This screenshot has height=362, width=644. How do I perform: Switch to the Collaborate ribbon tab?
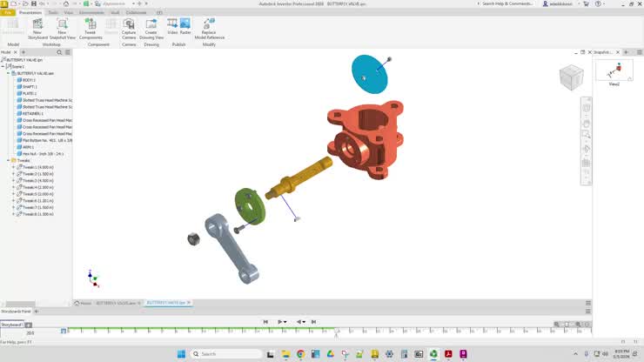(136, 13)
